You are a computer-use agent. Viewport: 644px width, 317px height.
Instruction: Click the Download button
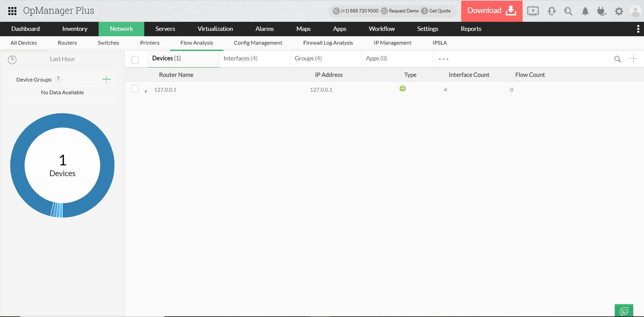(x=492, y=11)
